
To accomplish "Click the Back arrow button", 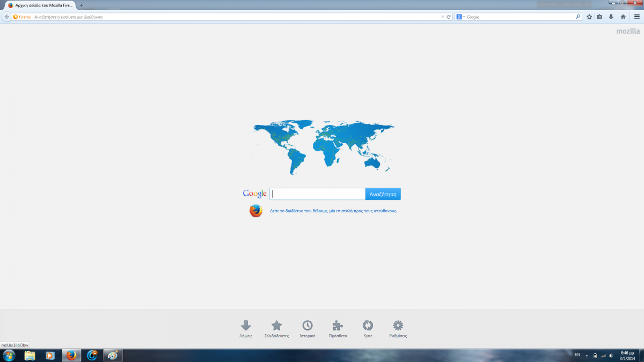I will [x=6, y=17].
